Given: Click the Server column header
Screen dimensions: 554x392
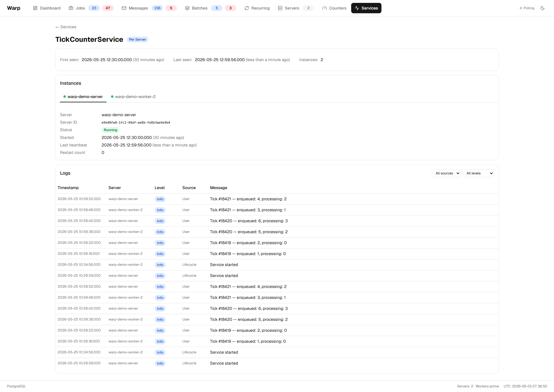Looking at the screenshot, I should [115, 188].
